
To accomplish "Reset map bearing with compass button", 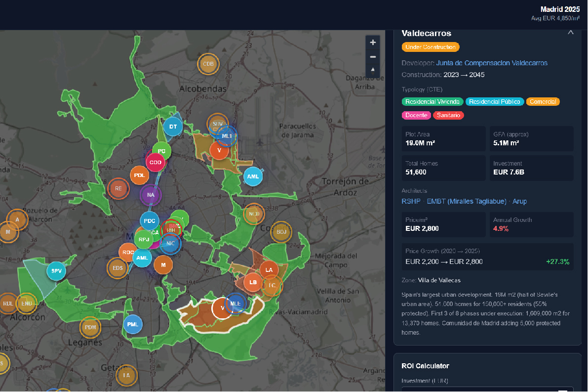I will [373, 70].
